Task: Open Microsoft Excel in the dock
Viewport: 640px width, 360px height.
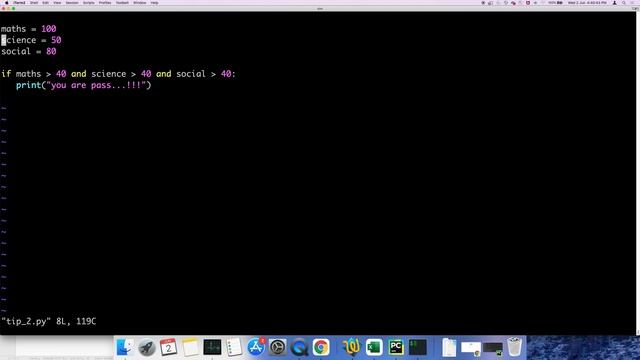Action: pyautogui.click(x=373, y=347)
